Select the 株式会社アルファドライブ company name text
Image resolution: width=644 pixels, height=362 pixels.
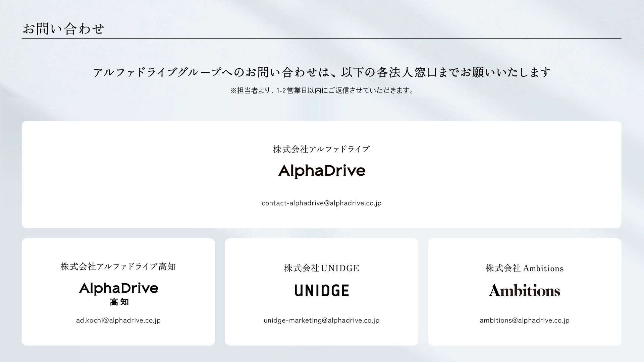pos(321,149)
